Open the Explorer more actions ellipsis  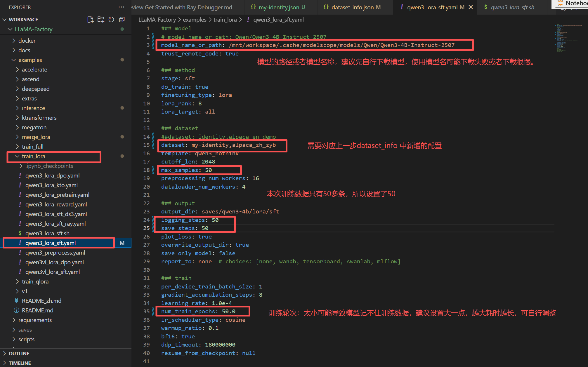[x=121, y=7]
